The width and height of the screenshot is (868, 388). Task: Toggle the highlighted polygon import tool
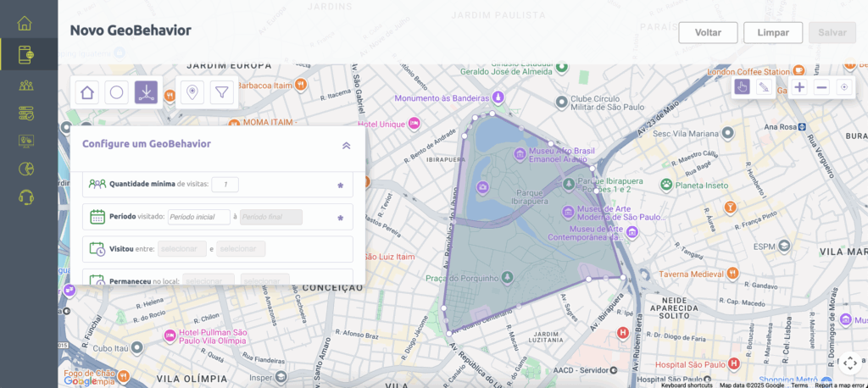(x=147, y=91)
